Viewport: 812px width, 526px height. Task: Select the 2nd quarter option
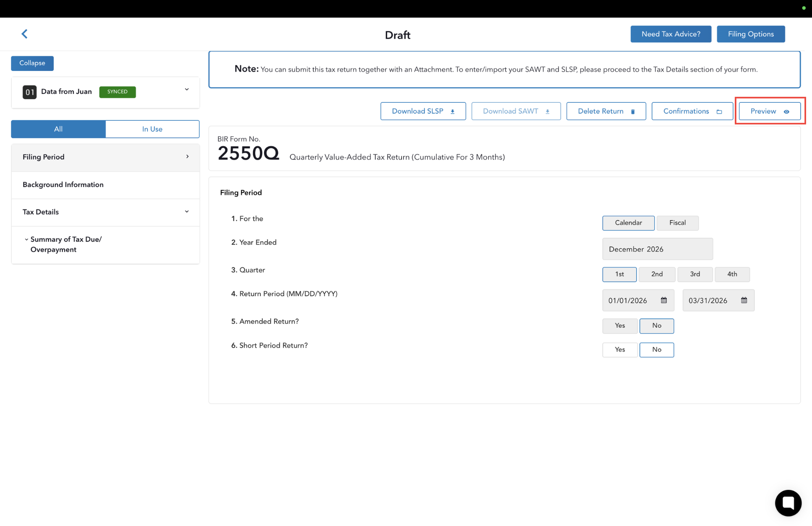point(657,274)
